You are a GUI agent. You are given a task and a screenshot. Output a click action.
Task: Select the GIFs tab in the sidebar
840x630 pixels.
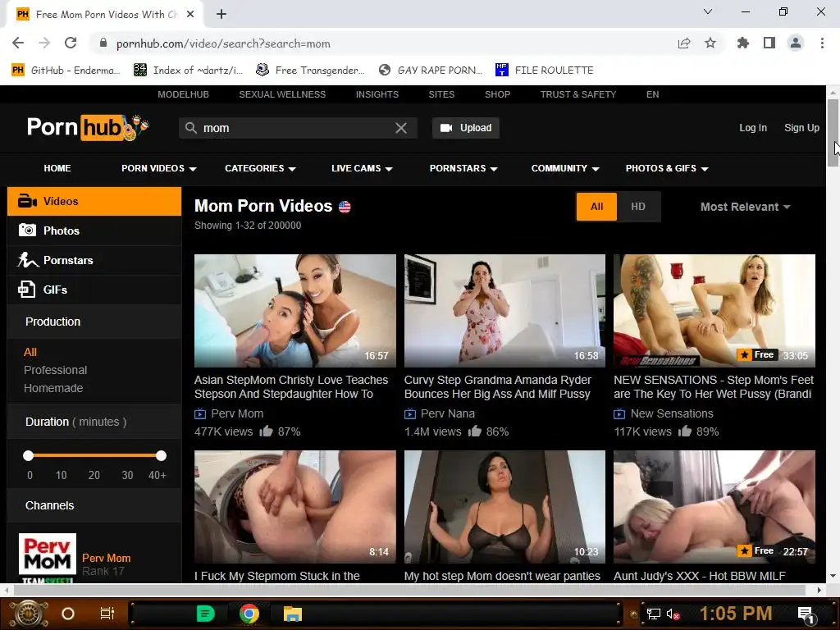(94, 290)
